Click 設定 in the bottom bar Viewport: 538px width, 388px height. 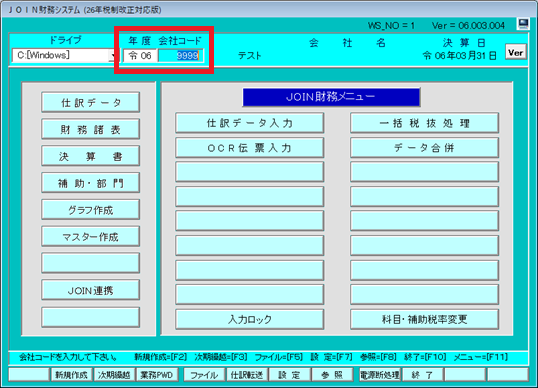[x=290, y=375]
